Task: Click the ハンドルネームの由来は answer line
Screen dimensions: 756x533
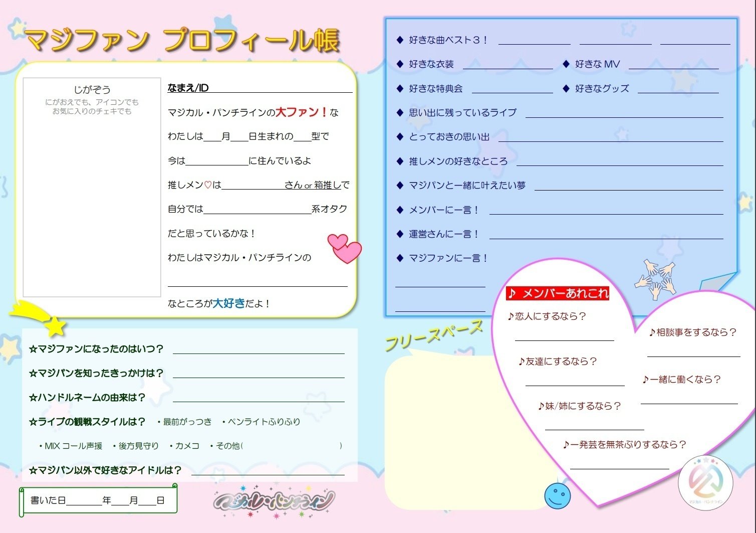Action: (259, 397)
